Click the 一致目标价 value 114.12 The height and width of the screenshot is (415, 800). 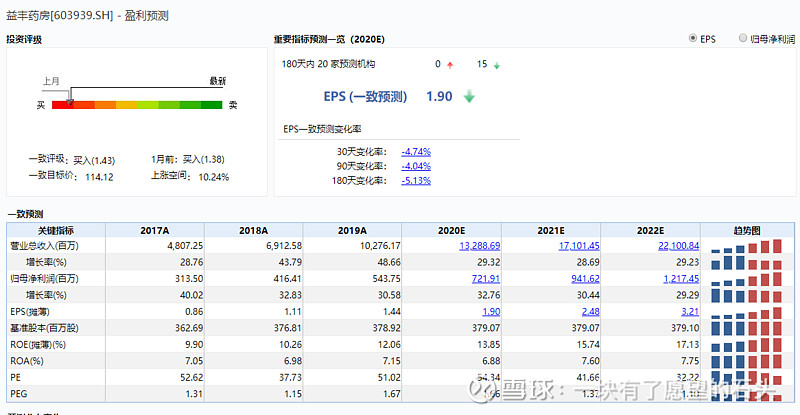tap(99, 178)
